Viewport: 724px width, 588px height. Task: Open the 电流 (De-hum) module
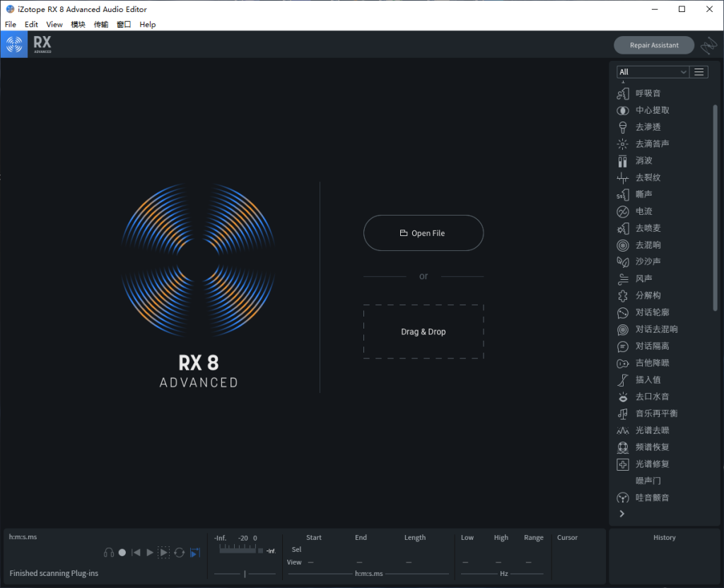[x=635, y=211]
